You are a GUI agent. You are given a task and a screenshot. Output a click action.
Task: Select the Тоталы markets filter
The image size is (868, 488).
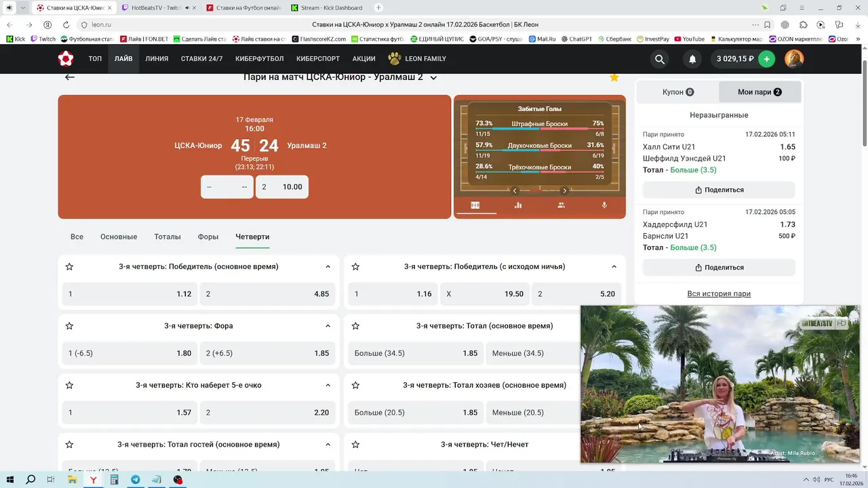(167, 237)
